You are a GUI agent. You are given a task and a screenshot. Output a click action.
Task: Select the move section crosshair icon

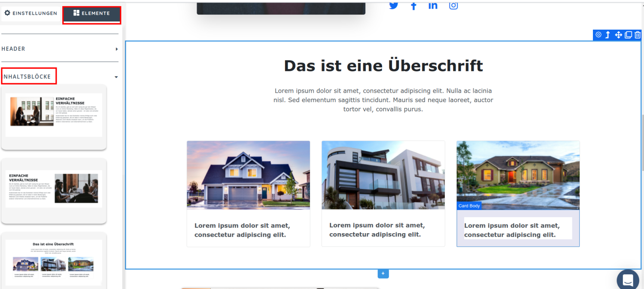[618, 35]
